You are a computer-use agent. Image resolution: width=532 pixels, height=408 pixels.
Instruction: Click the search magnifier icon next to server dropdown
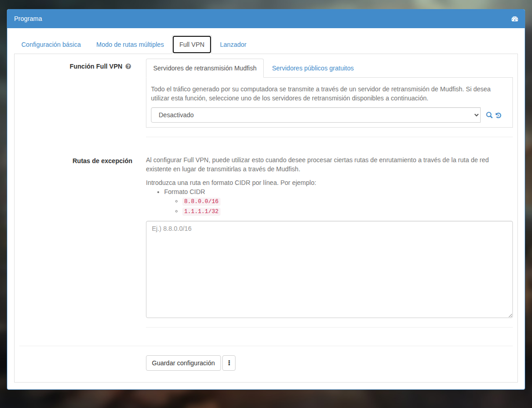pos(489,115)
